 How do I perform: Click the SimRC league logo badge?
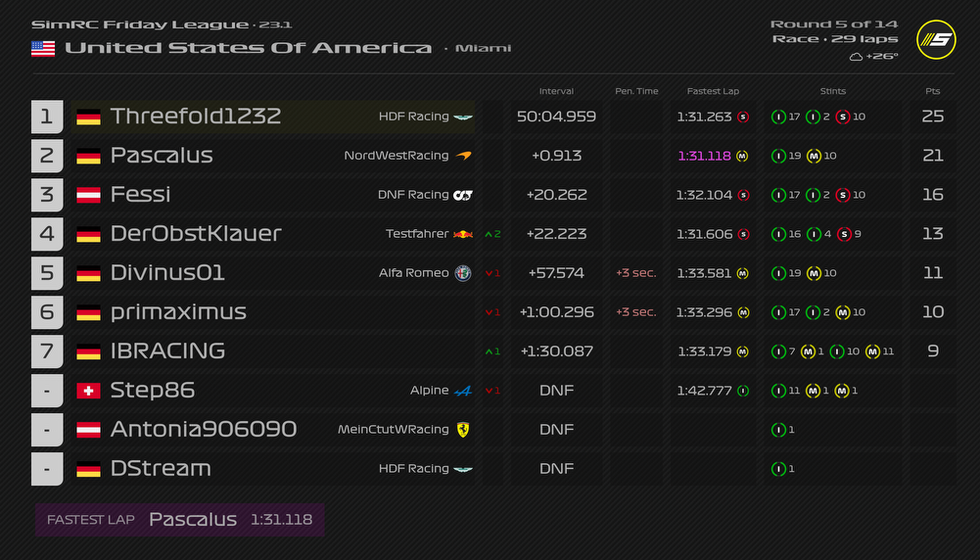[x=936, y=39]
